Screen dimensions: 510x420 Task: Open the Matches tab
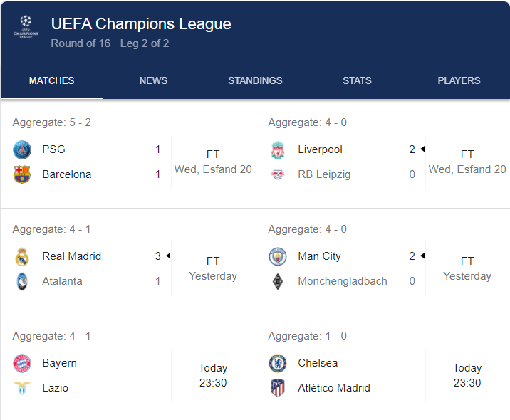51,80
